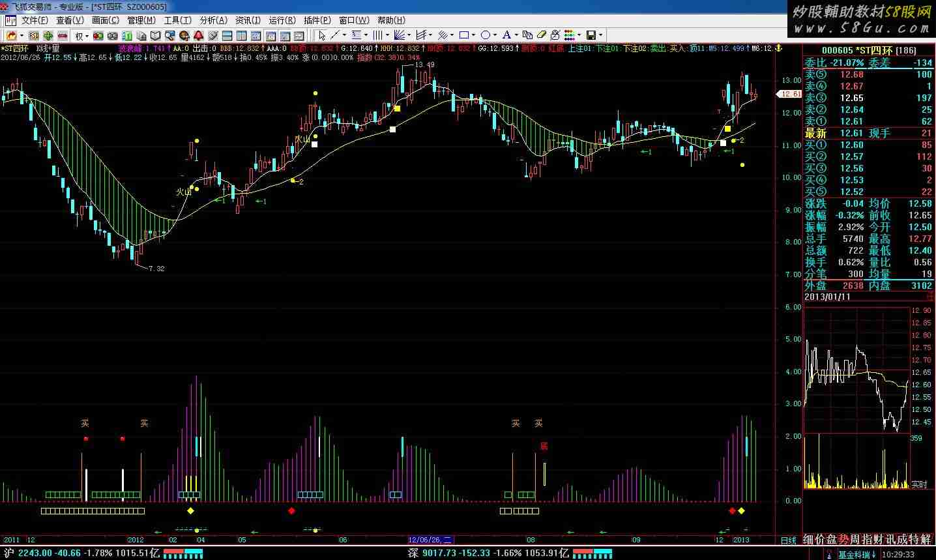936x560 pixels.
Task: Open the 查看(V) menu
Action: click(x=70, y=21)
